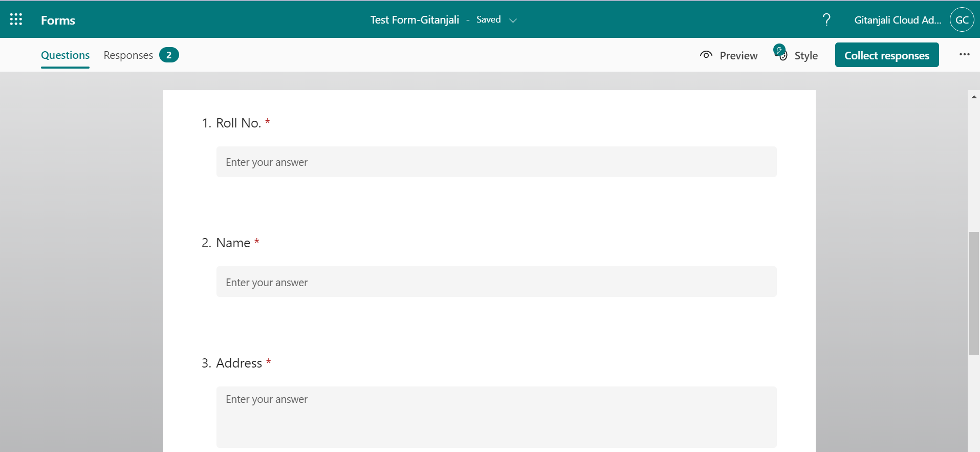The height and width of the screenshot is (452, 980).
Task: Click the Test Form-Gitanjali title
Action: [415, 20]
